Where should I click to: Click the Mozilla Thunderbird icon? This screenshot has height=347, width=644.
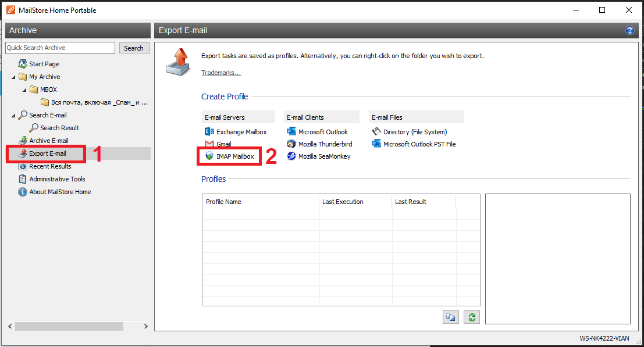tap(291, 144)
